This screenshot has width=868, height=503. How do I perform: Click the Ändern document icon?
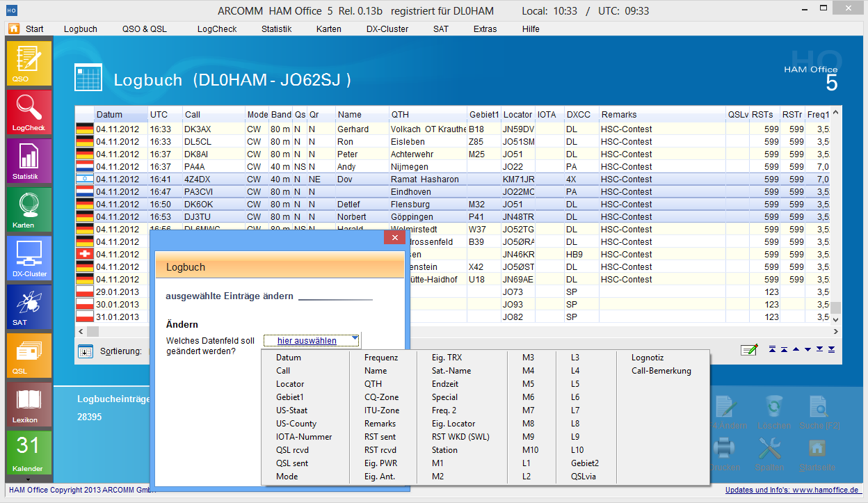[727, 406]
